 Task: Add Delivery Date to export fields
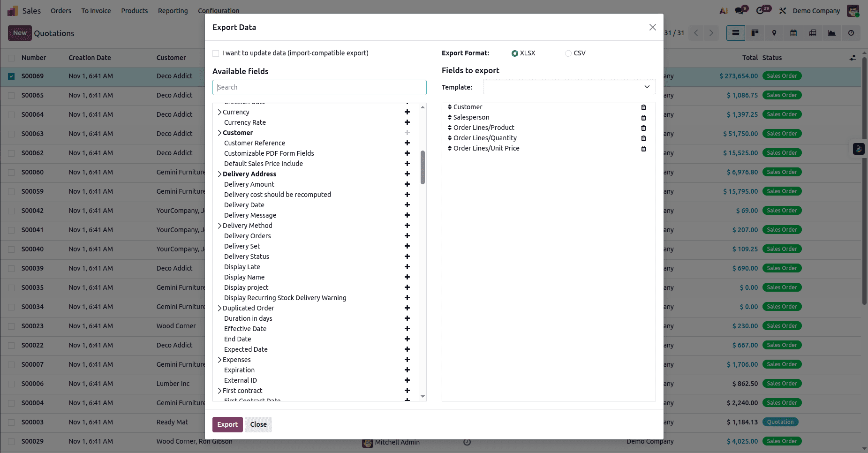pyautogui.click(x=407, y=205)
